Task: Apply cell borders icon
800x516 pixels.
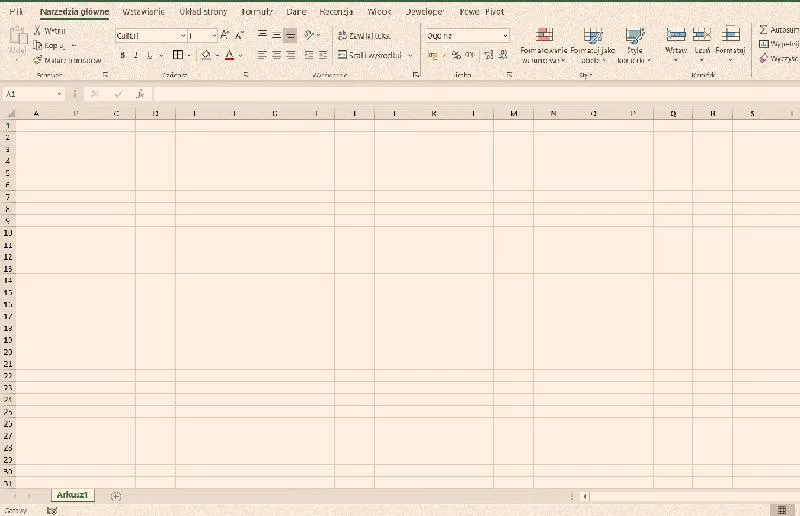Action: pos(178,55)
